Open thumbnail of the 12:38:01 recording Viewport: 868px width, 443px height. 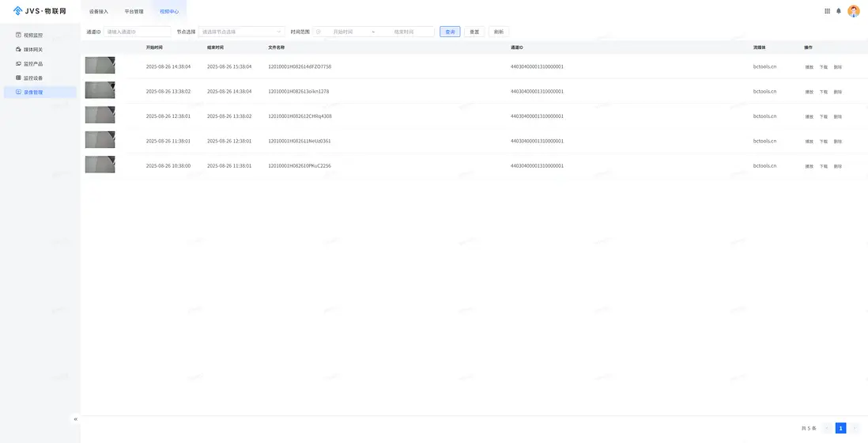(100, 115)
